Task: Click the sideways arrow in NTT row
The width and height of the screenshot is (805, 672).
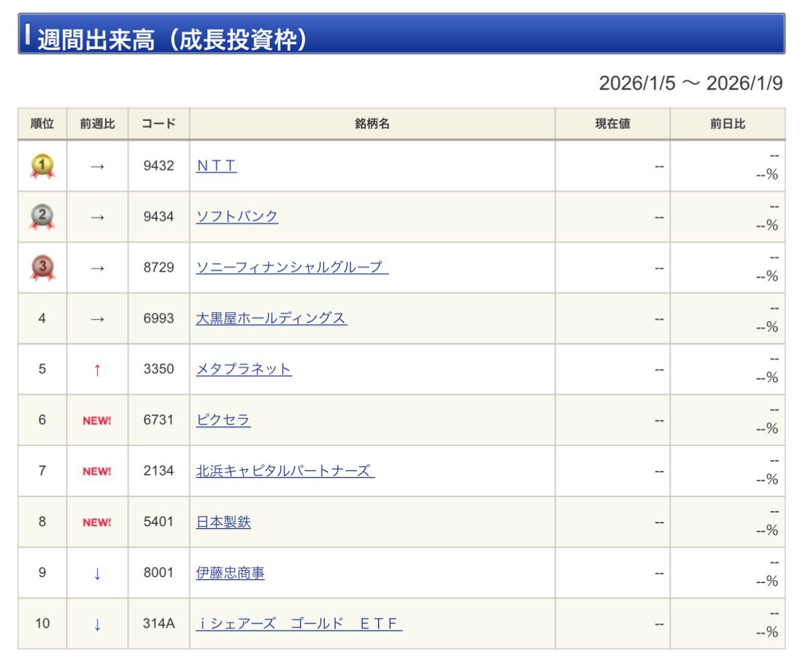Action: point(97,166)
